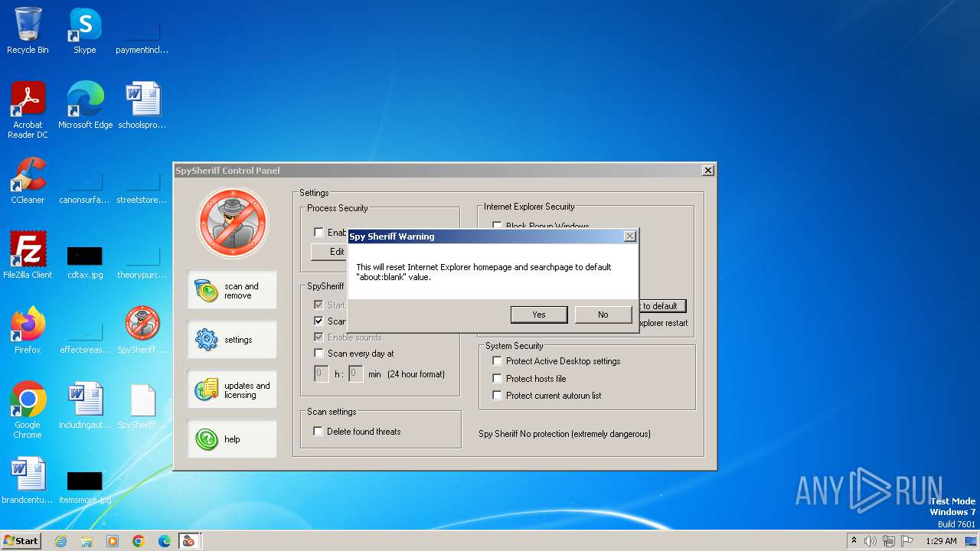Select SpySheriff taskbar button
Image resolution: width=980 pixels, height=551 pixels.
188,541
